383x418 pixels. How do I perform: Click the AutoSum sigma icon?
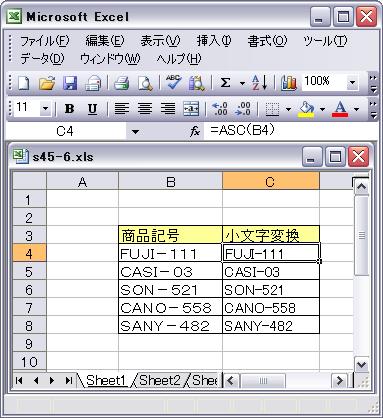pyautogui.click(x=226, y=83)
